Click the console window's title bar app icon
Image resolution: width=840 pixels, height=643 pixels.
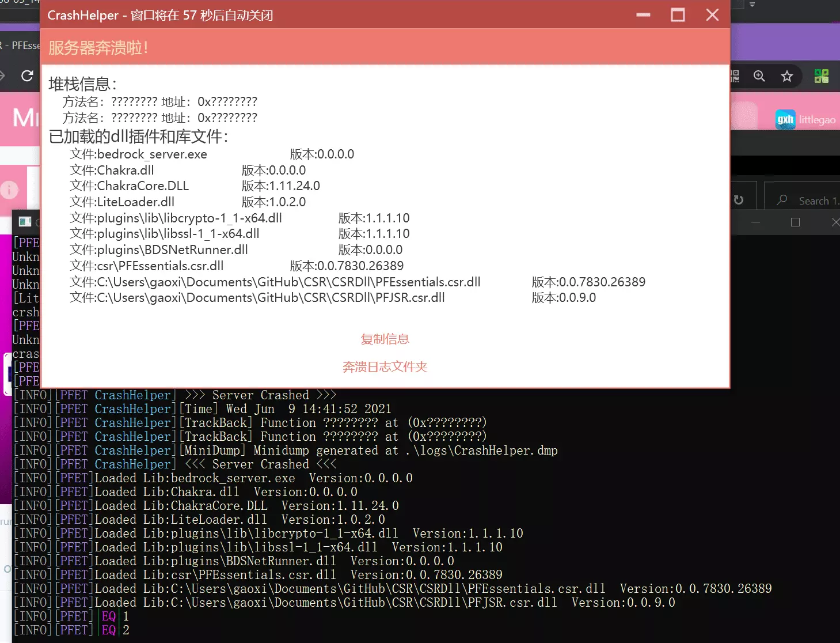25,222
